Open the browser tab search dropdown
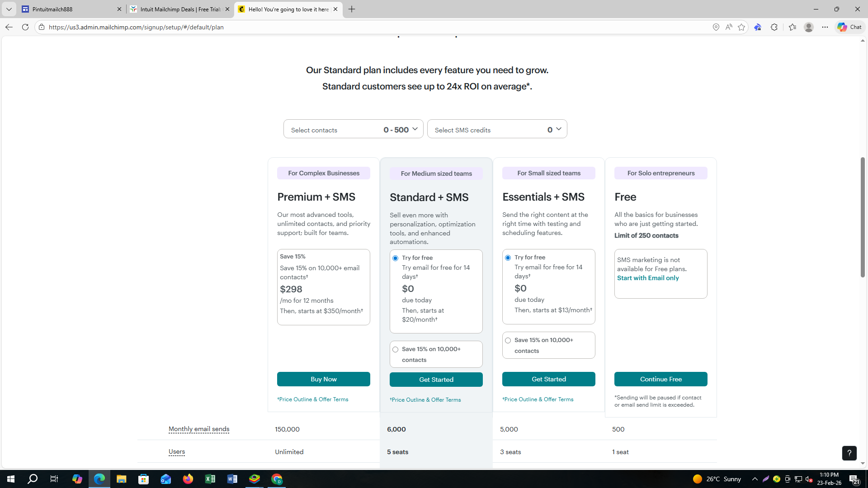The width and height of the screenshot is (868, 488). (x=9, y=9)
